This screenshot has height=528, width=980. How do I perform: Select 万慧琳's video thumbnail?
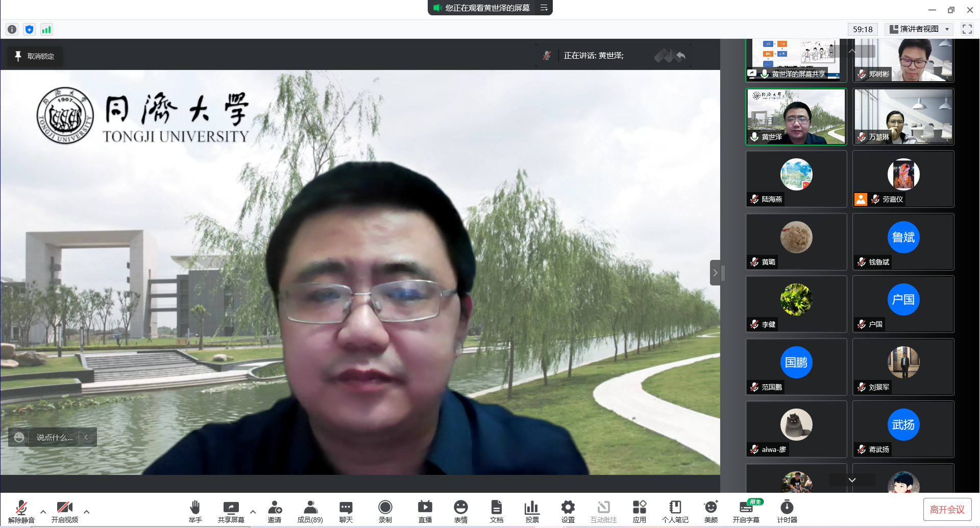[x=903, y=116]
